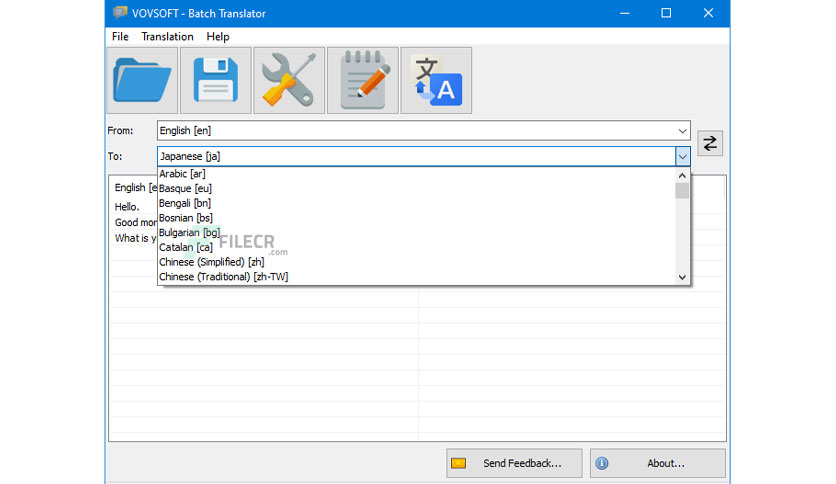This screenshot has height=484, width=836.
Task: Start translation with the translate icon
Action: [436, 80]
